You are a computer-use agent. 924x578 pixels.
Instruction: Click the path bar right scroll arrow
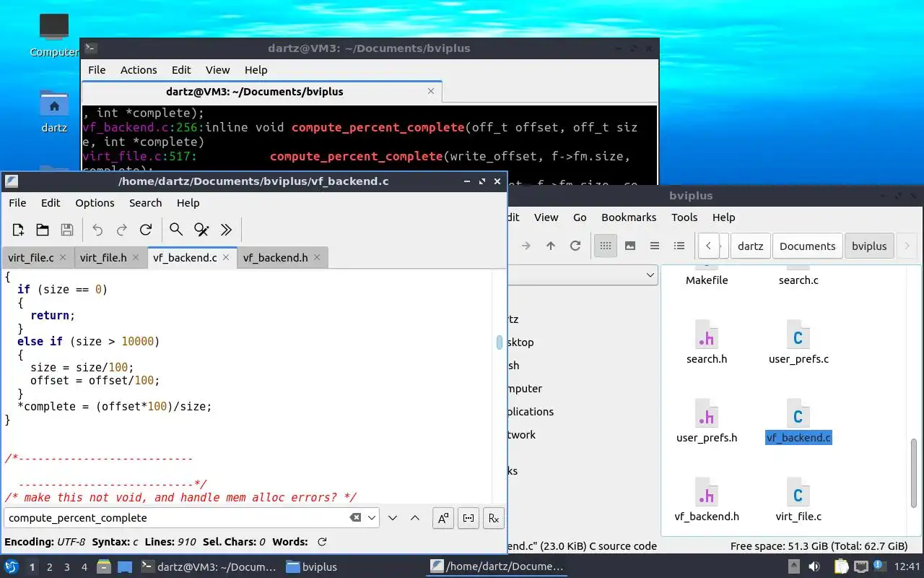[x=907, y=246]
